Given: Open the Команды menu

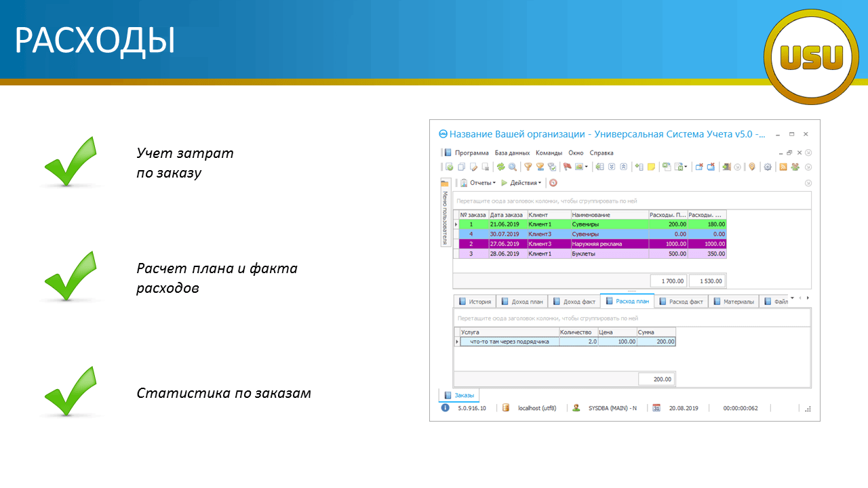Looking at the screenshot, I should pos(549,153).
